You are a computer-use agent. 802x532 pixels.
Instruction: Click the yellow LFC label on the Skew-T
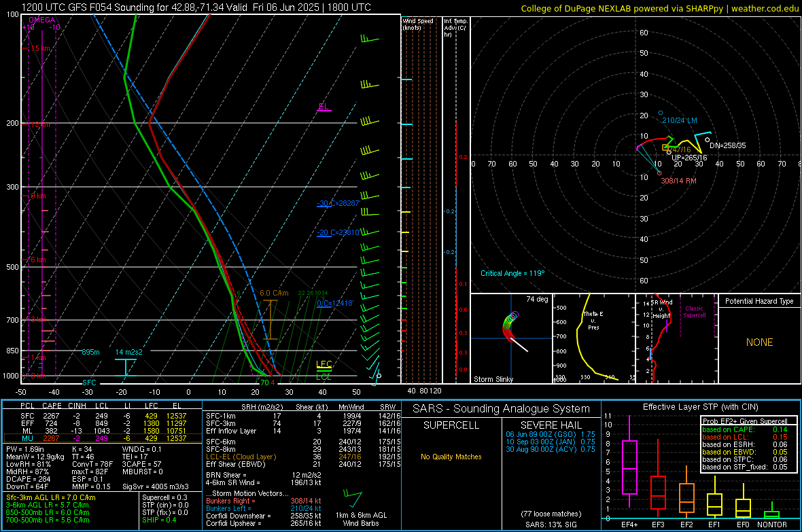click(x=324, y=364)
